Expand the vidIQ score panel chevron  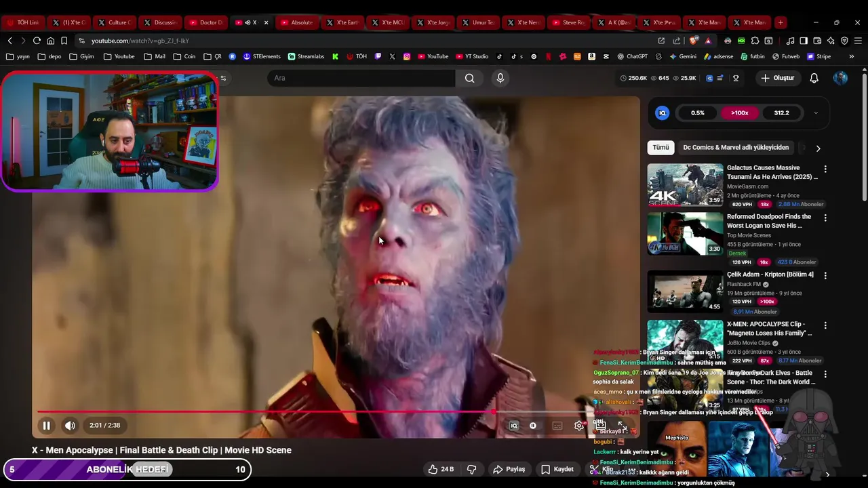[x=816, y=113]
